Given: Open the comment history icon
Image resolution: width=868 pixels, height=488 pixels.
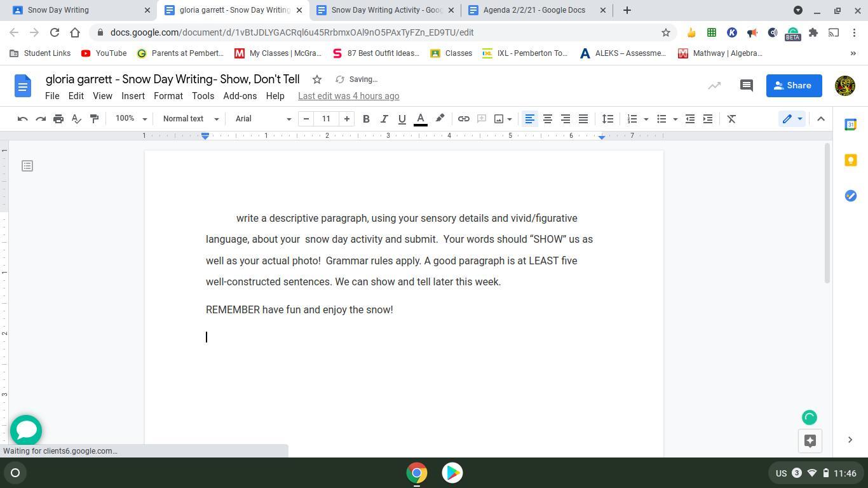Looking at the screenshot, I should [x=747, y=85].
